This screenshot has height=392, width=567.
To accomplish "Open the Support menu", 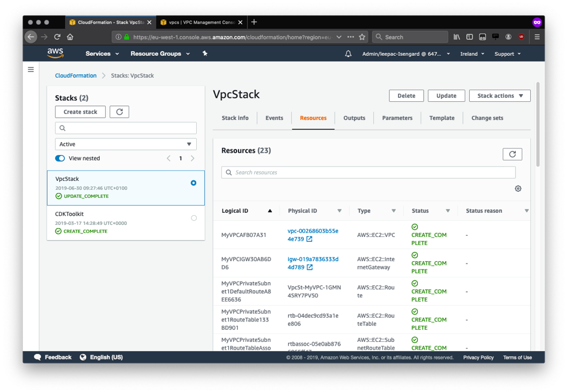I will pyautogui.click(x=507, y=54).
